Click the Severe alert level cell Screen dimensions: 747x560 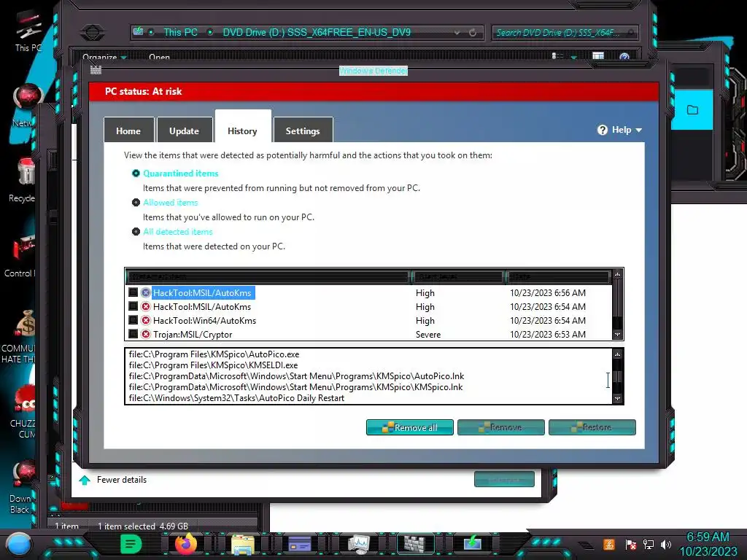(427, 334)
